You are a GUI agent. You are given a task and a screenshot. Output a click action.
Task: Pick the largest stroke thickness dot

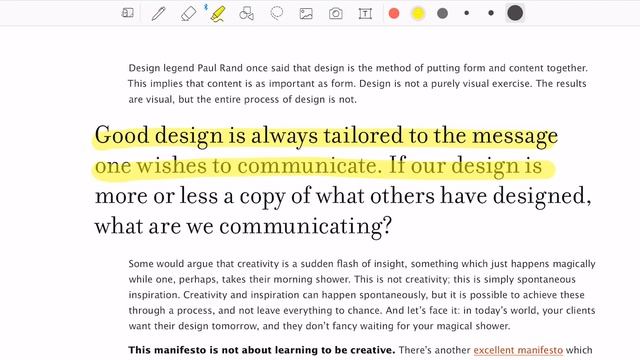515,13
